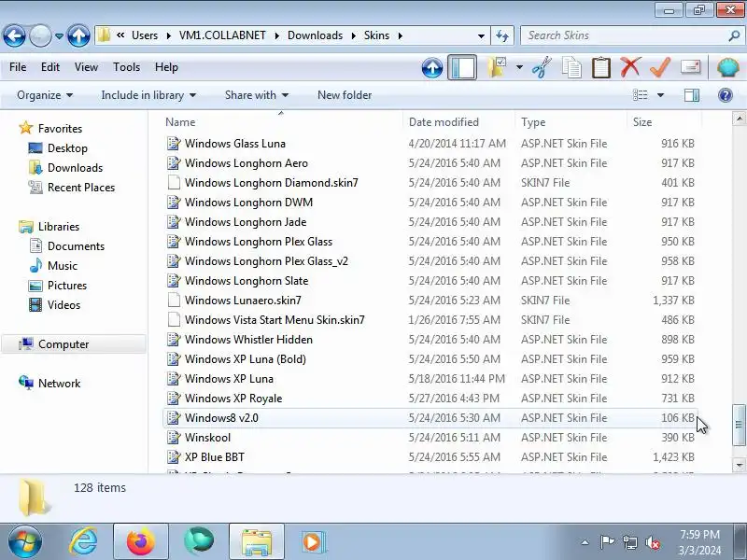Screen dimensions: 747x560
Task: Open the File menu
Action: click(18, 67)
